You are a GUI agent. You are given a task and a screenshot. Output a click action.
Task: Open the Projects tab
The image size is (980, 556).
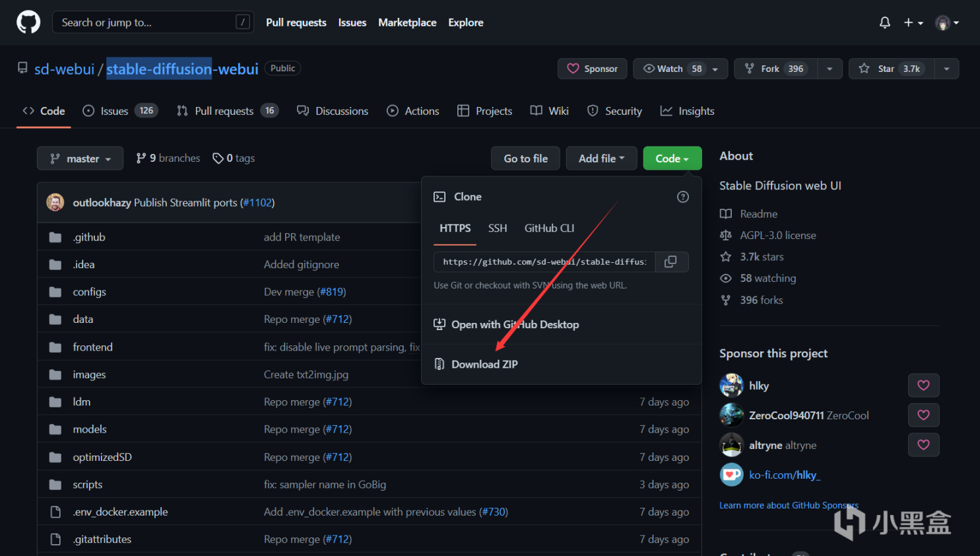[485, 111]
